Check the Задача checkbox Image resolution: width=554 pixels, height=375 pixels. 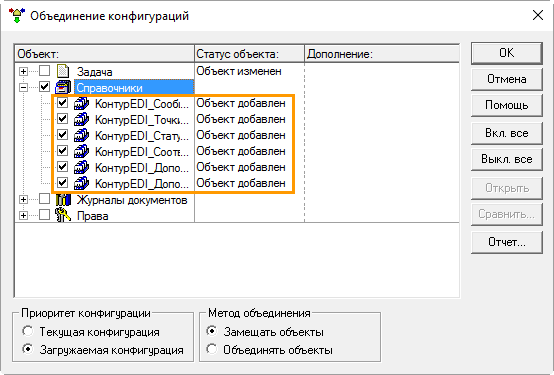[45, 71]
